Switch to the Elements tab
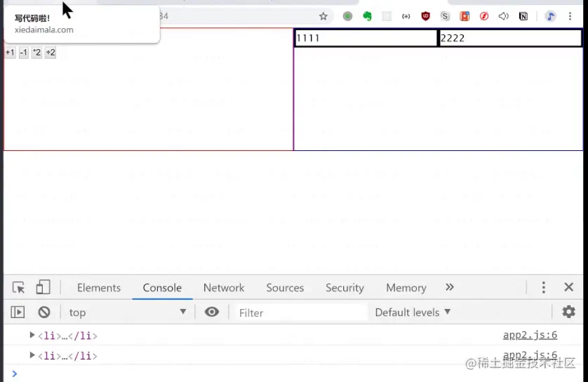Screen dimensions: 588x382 [99, 288]
